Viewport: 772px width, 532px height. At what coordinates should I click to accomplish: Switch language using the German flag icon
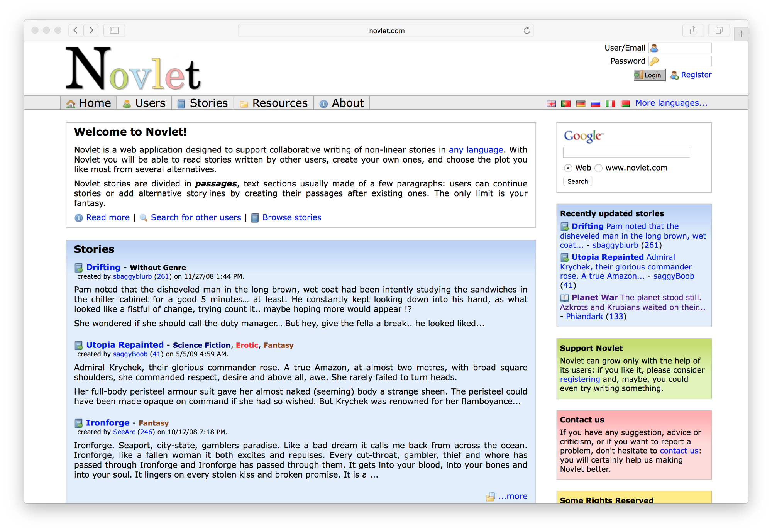[x=581, y=103]
